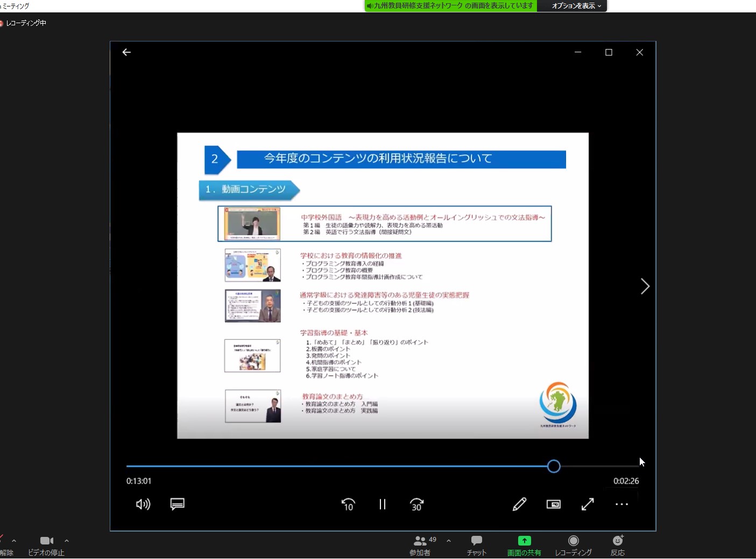
Task: Click the 解除 unmute button
Action: point(6,546)
